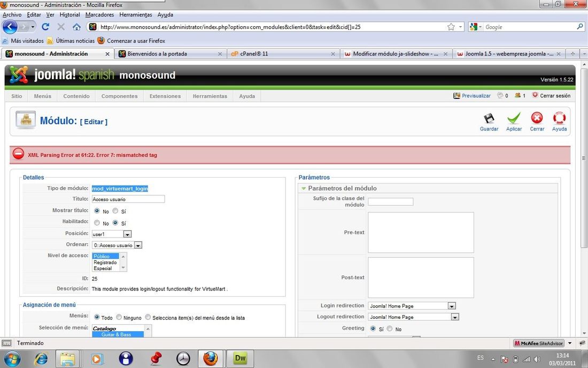Viewport: 588px width, 368px height.
Task: Set Greeting to Sí
Action: [373, 328]
